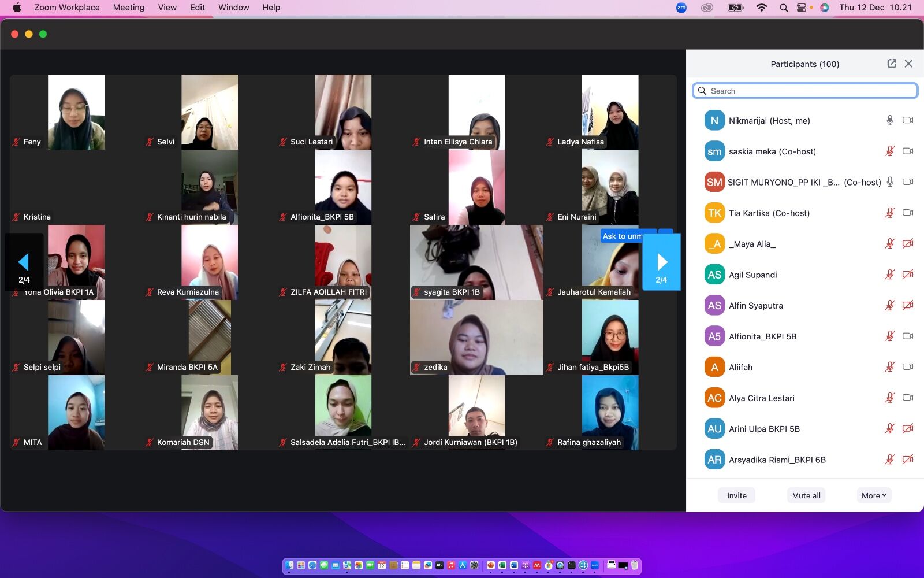Click _Maya Alia_'s disabled camera icon

[908, 243]
